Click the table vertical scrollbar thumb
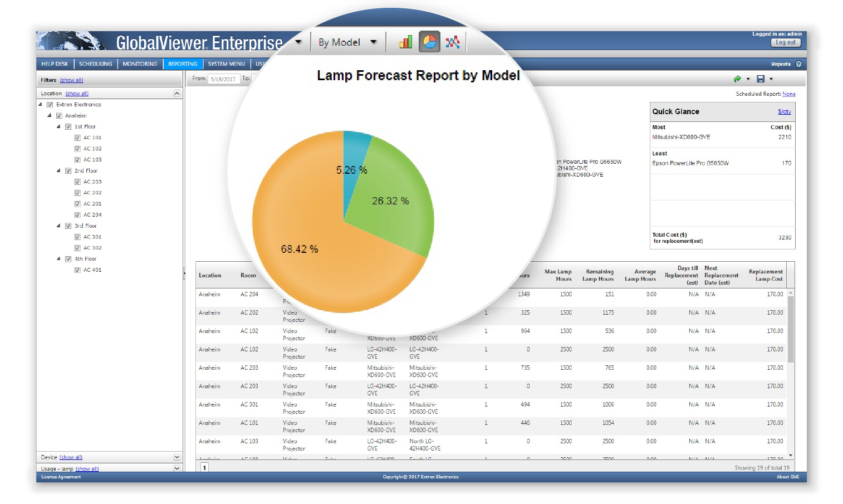Viewport: 843px width, 504px height. click(791, 329)
